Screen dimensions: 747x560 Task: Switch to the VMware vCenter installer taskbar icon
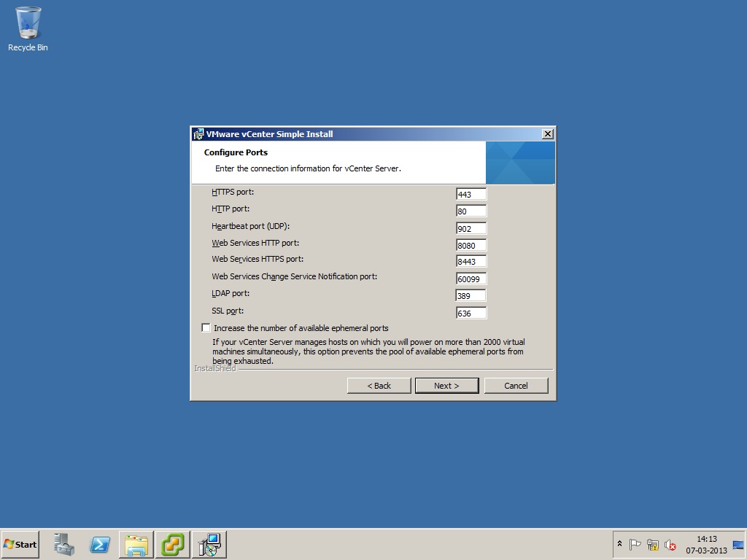point(172,544)
